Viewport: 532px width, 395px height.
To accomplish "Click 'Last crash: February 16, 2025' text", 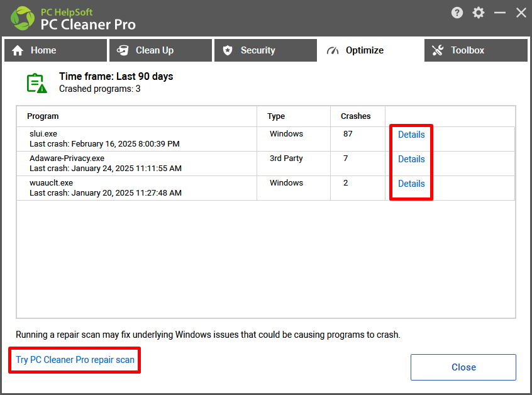I will point(104,144).
